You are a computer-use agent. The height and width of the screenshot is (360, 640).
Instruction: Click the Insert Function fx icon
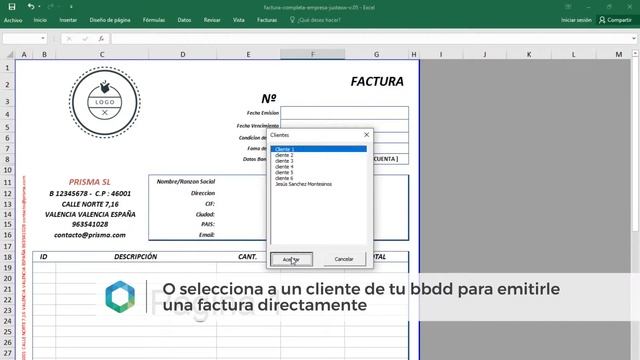click(101, 38)
